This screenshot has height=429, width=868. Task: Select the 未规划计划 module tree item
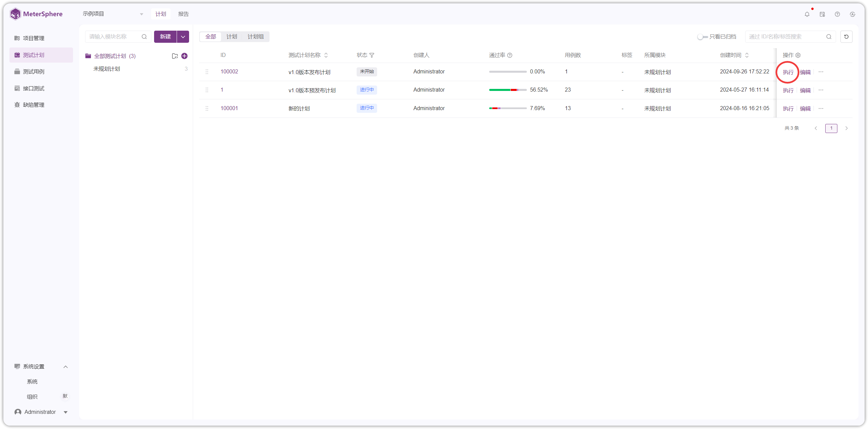[x=106, y=69]
